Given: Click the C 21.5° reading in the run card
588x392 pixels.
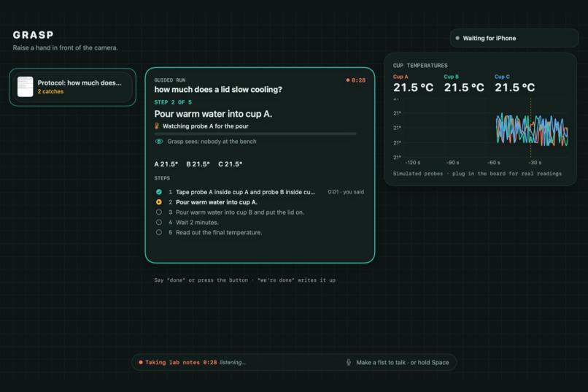Looking at the screenshot, I should [231, 164].
